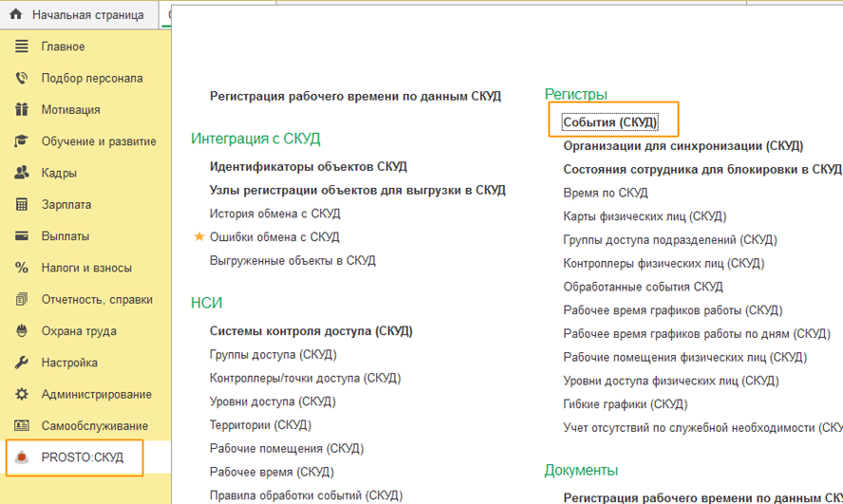The image size is (843, 504).
Task: Open Системы контроля доступа (СКУД)
Action: pyautogui.click(x=310, y=331)
